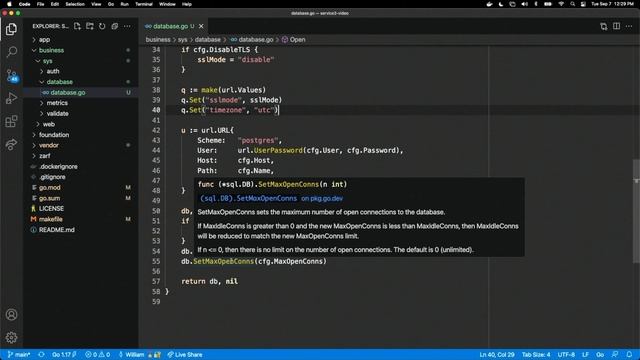Click the William status bar item
This screenshot has width=640, height=360.
click(139, 355)
